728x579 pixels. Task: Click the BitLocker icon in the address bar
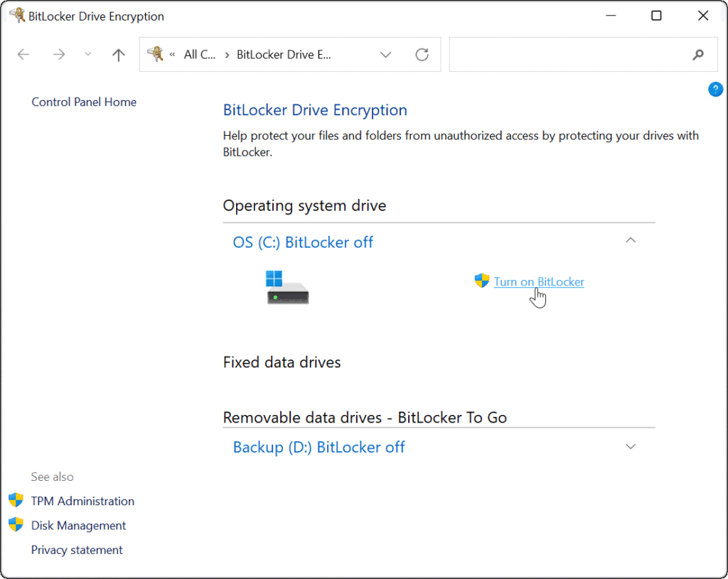pyautogui.click(x=155, y=54)
